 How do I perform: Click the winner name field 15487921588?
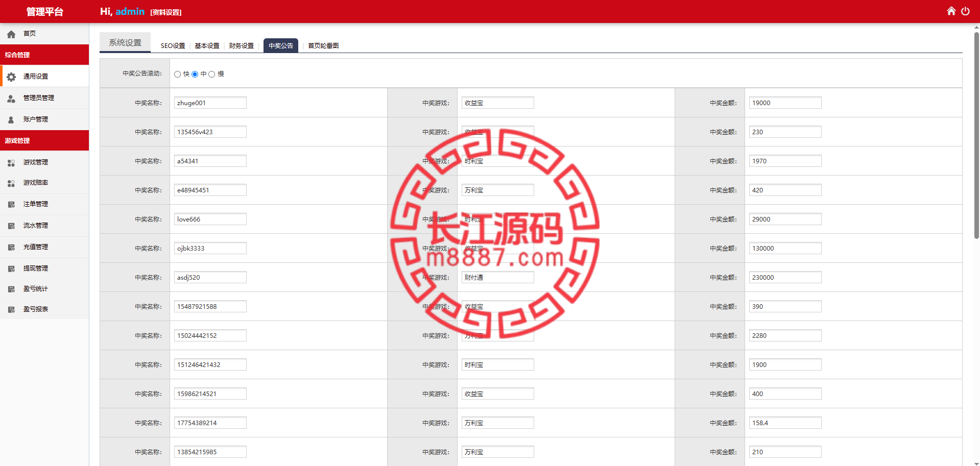[x=210, y=306]
